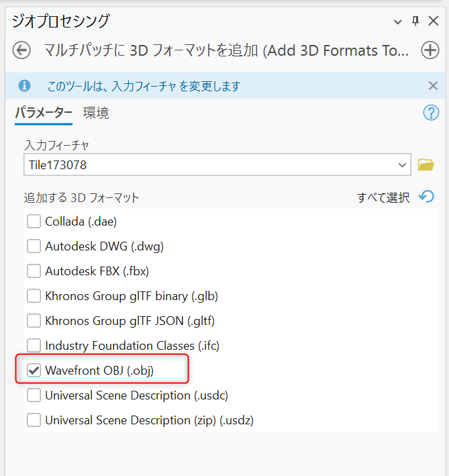Click the reset arrow beside すべて選択
Screen dimensions: 449x476
tap(426, 197)
